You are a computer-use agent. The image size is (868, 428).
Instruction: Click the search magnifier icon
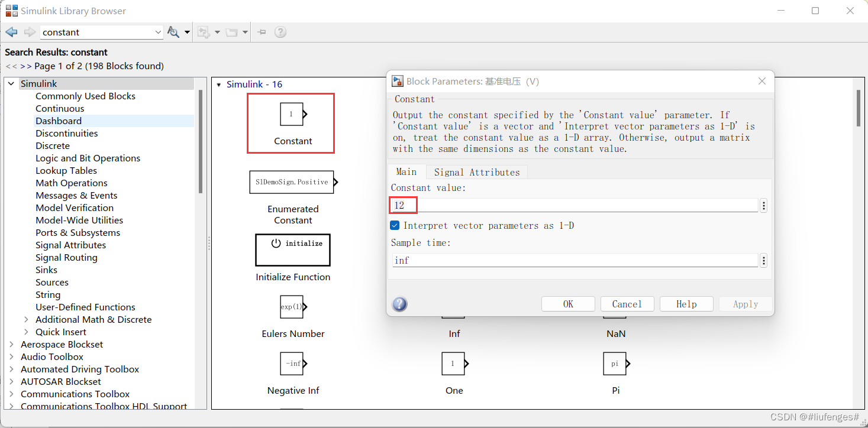tap(173, 32)
